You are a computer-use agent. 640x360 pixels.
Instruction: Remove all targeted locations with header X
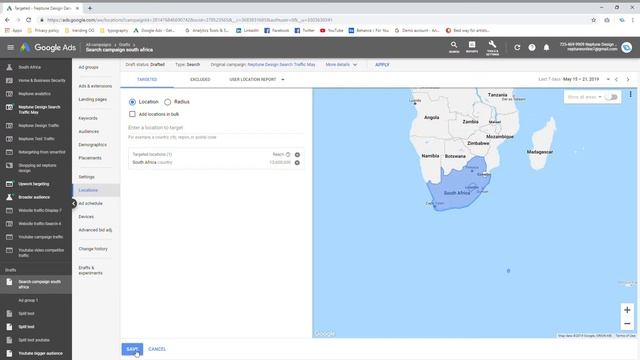click(297, 155)
